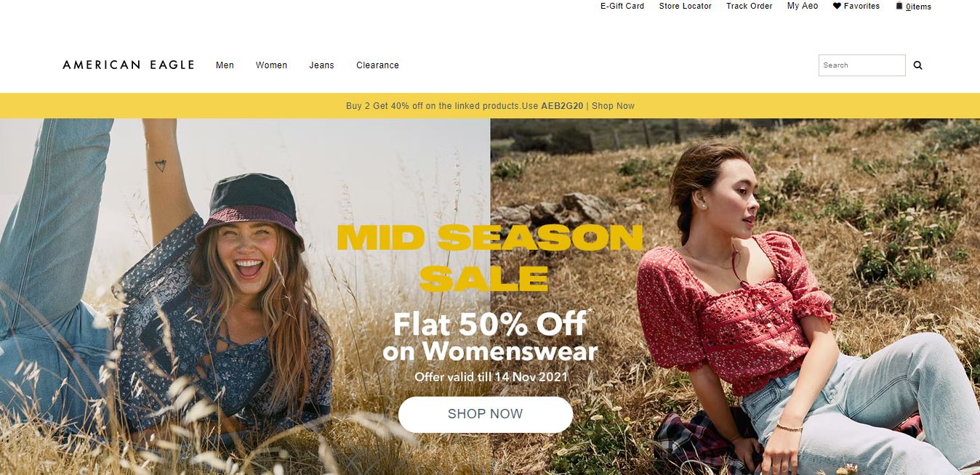Screen dimensions: 980x475
Task: Open the My Aeo link
Action: click(803, 6)
